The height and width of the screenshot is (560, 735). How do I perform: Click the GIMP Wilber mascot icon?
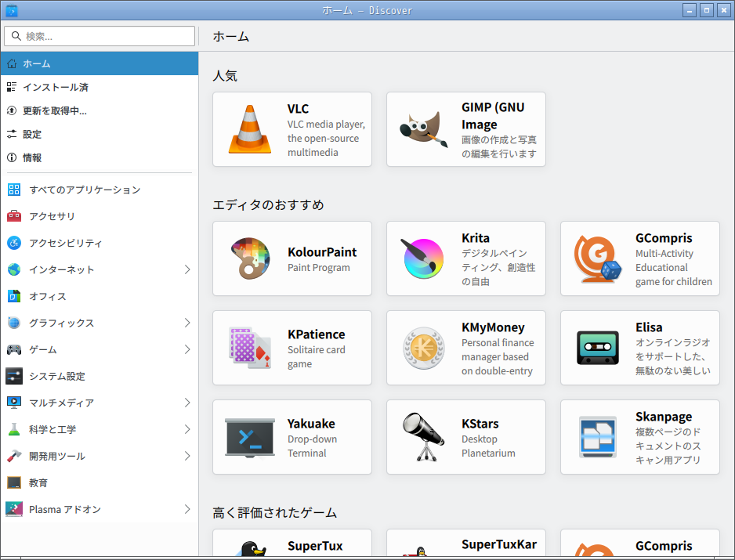coord(423,129)
